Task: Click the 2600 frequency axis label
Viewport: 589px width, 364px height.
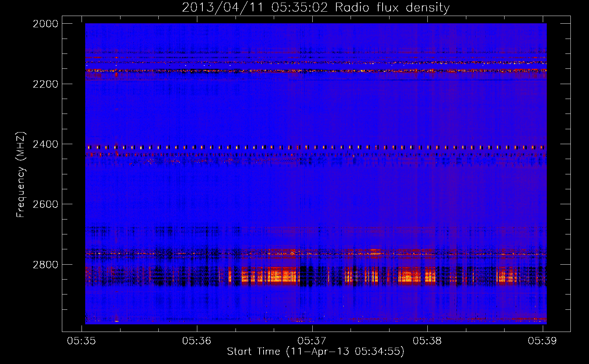Action: tap(46, 204)
